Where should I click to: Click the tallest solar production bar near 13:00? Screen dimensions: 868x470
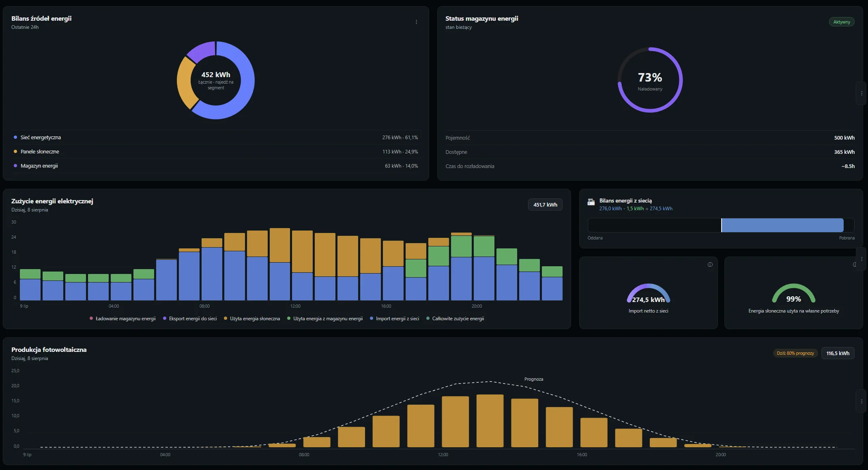490,421
